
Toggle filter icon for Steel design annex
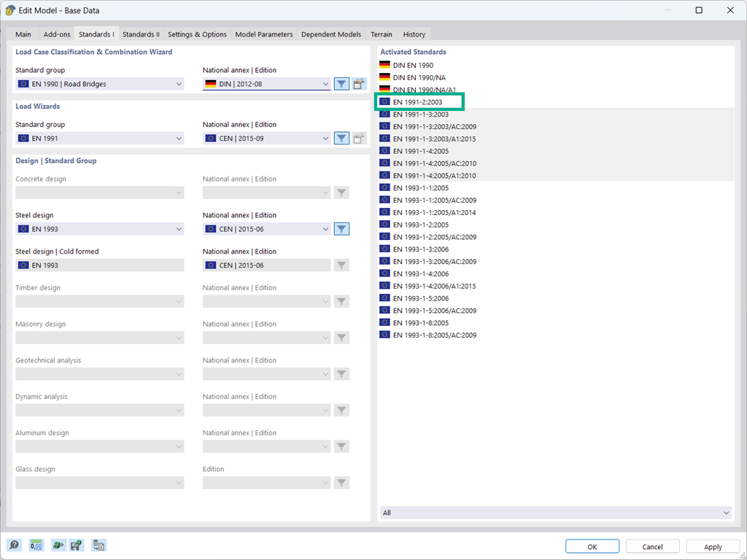coord(341,229)
